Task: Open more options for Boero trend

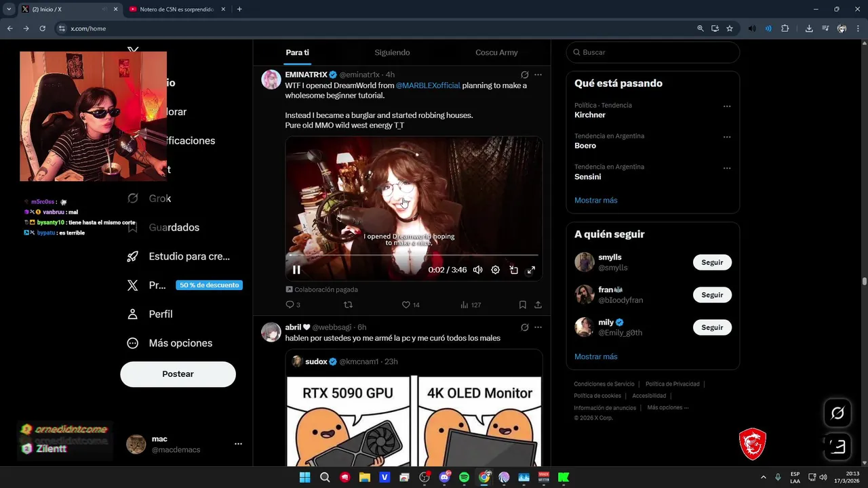Action: tap(727, 137)
